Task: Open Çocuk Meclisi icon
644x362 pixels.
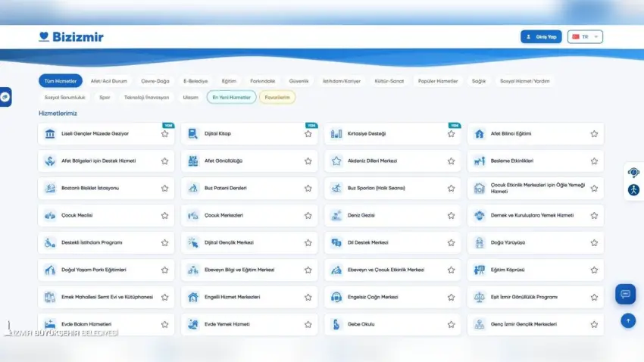Action: (50, 216)
